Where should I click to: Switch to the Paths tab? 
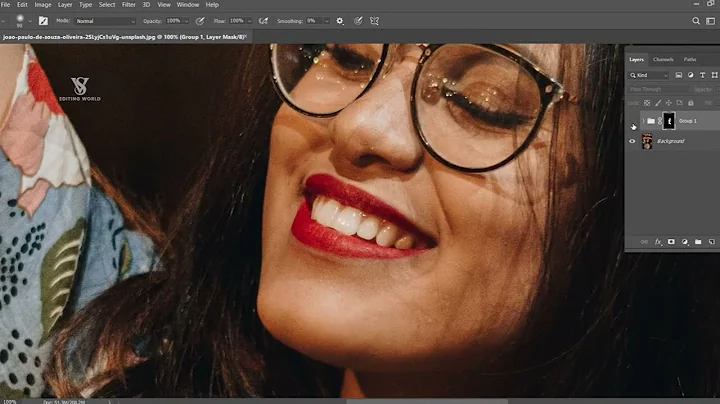(x=690, y=59)
